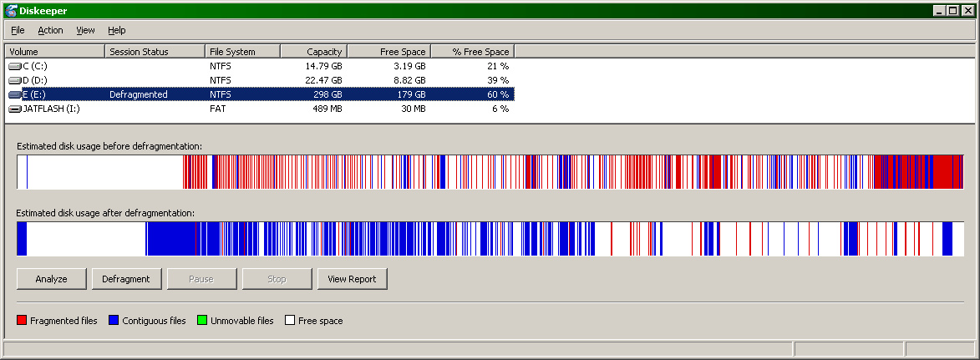Sort by the File System column header

point(242,51)
